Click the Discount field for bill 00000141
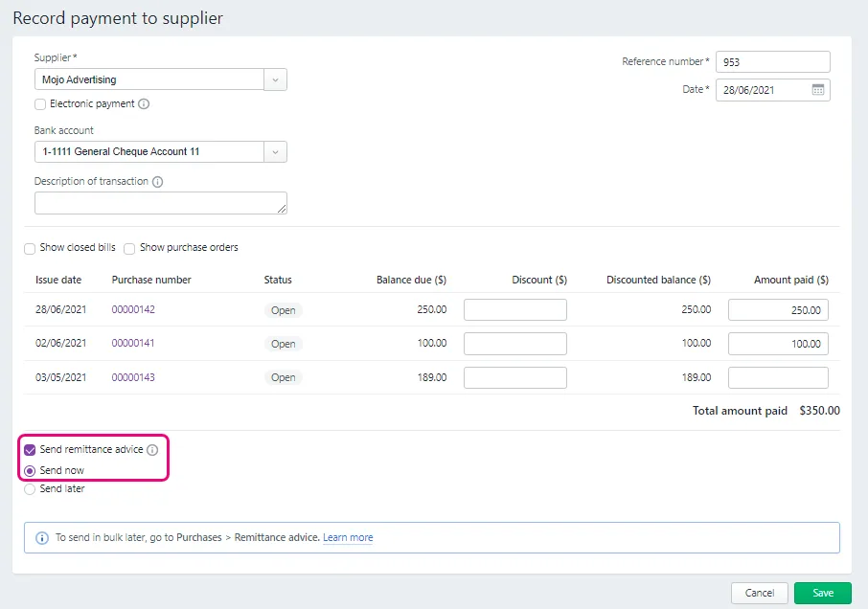 point(515,344)
